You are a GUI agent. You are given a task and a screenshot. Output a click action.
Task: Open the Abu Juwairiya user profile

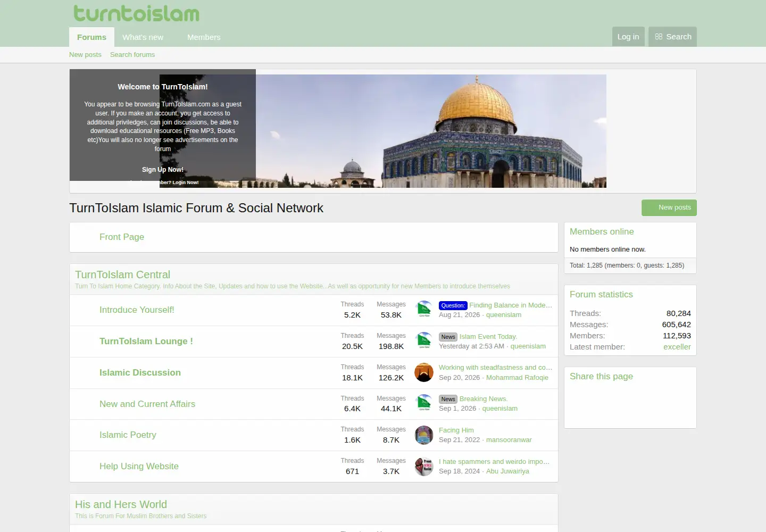tap(507, 471)
